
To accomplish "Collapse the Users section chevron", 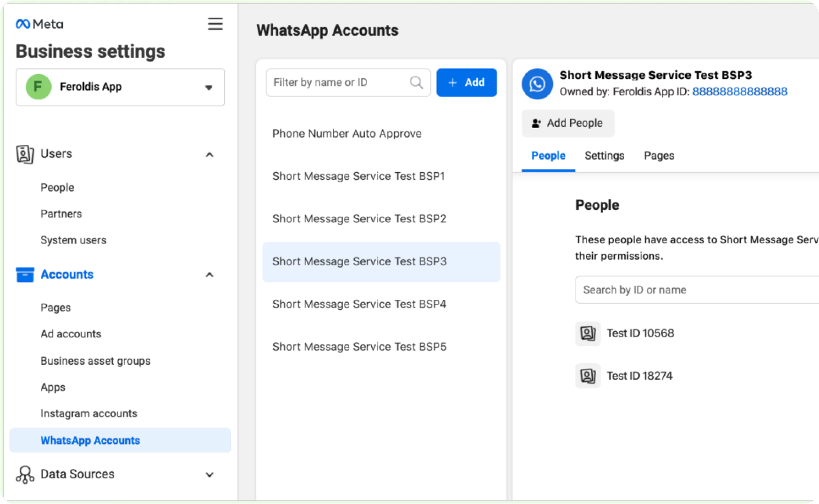I will point(209,155).
